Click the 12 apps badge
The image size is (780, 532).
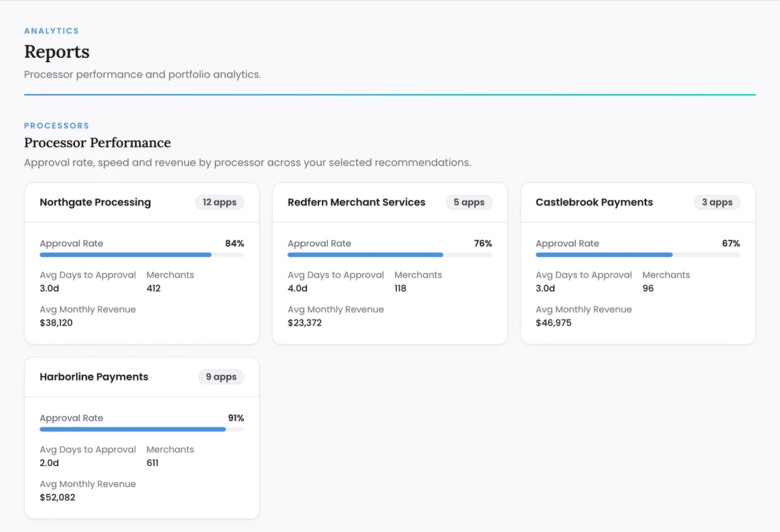220,202
